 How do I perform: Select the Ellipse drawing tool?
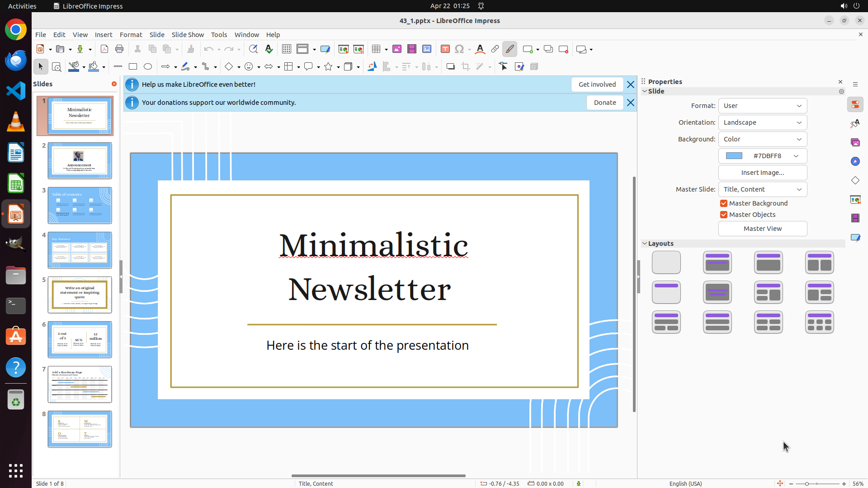[x=148, y=67]
